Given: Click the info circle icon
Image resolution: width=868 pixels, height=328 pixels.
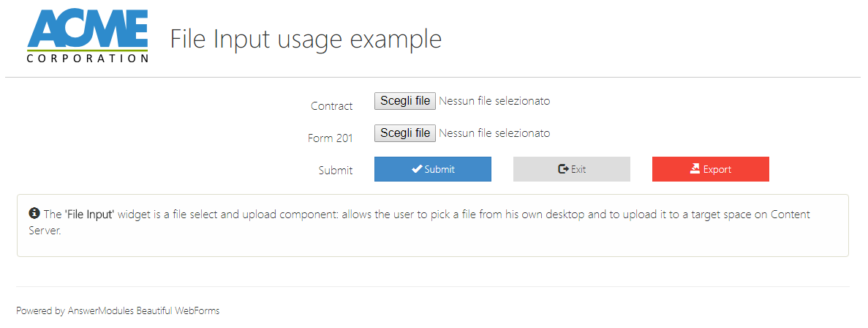Looking at the screenshot, I should [34, 214].
